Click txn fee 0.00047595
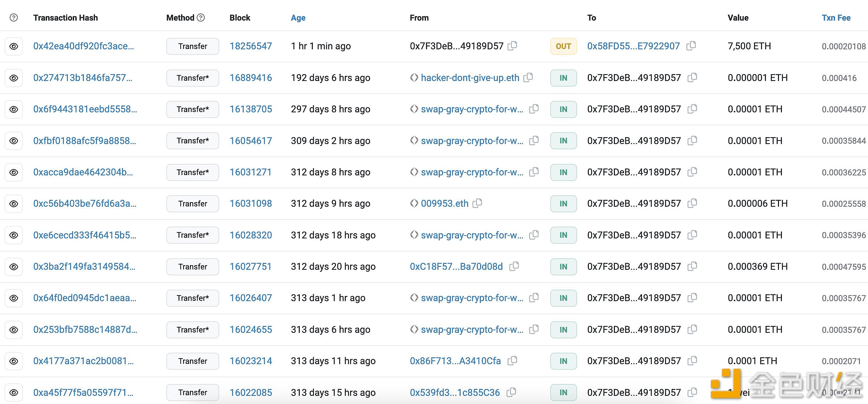Screen dimensions: 868x404 [x=844, y=267]
